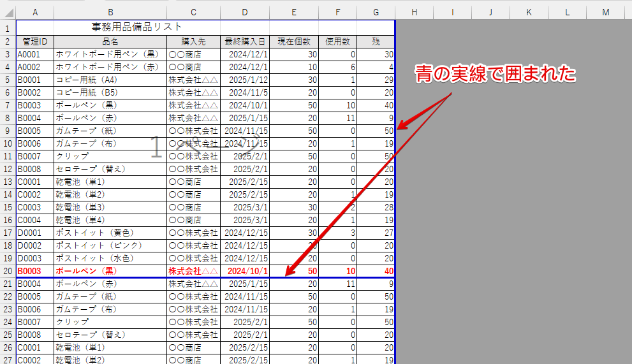The height and width of the screenshot is (364, 632).
Task: Click the red B0003 cell in row 20
Action: tap(35, 271)
